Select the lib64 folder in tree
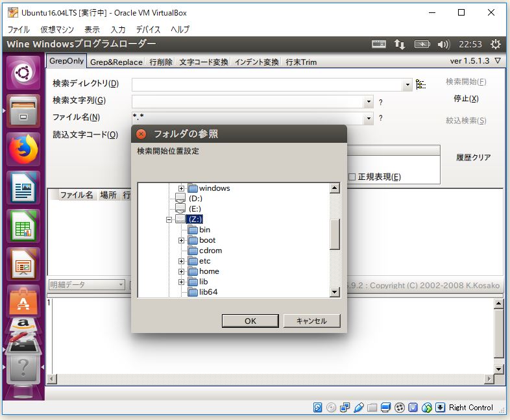 pos(208,292)
